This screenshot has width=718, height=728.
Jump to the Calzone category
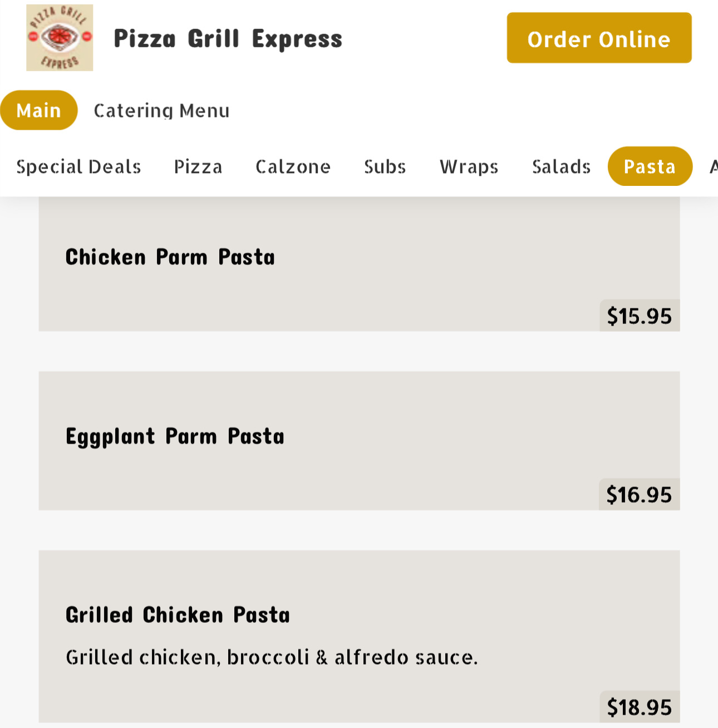[293, 166]
